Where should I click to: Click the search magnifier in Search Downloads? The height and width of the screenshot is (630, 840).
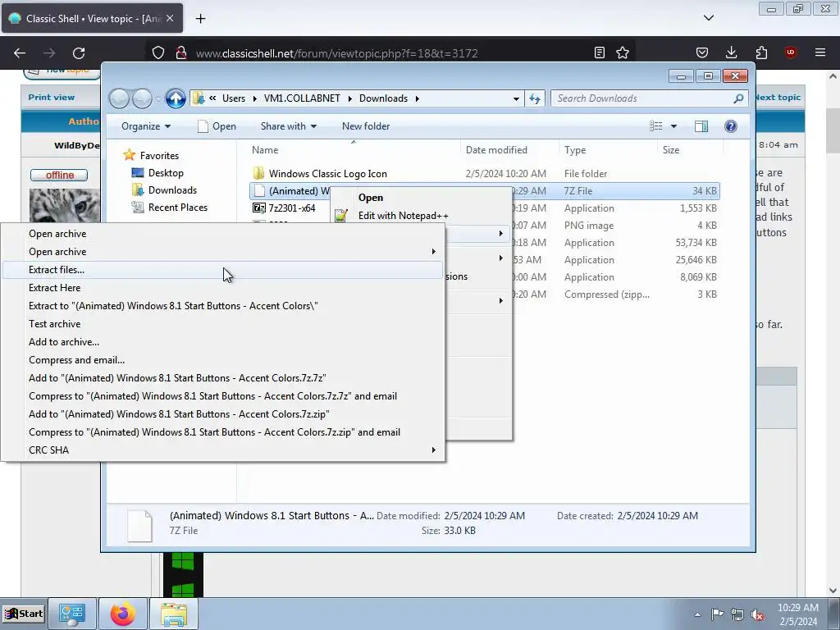click(x=738, y=98)
